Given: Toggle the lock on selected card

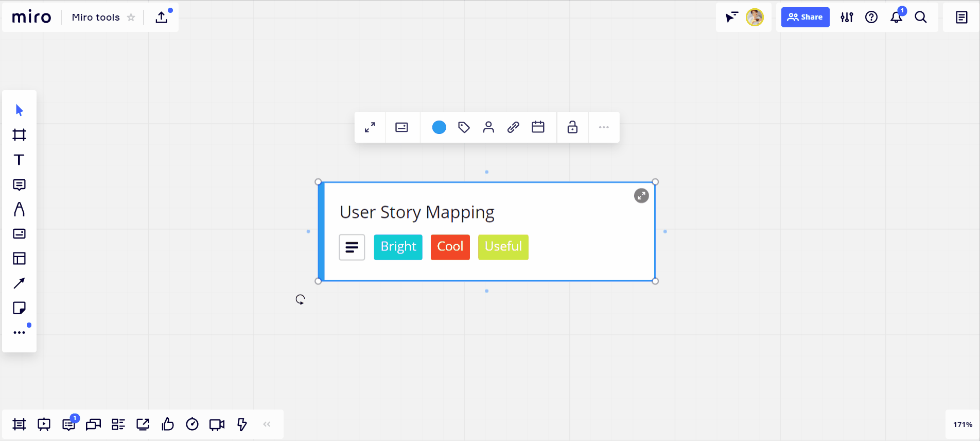Looking at the screenshot, I should pyautogui.click(x=572, y=127).
